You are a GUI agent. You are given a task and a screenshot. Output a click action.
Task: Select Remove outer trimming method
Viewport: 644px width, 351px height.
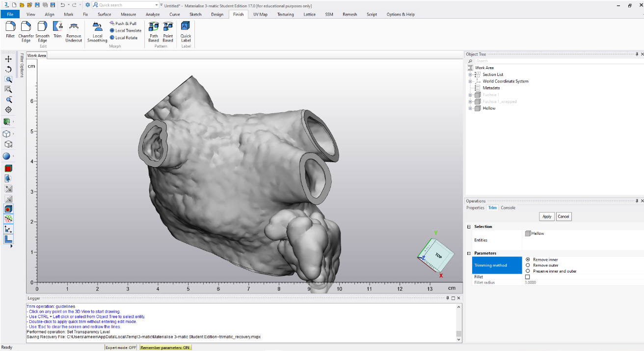pos(528,265)
